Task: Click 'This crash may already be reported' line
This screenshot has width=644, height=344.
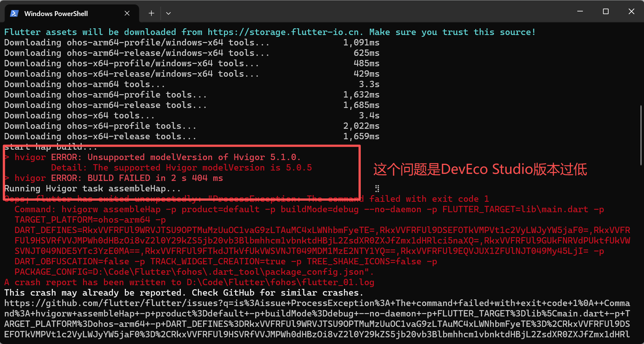Action: pos(184,293)
